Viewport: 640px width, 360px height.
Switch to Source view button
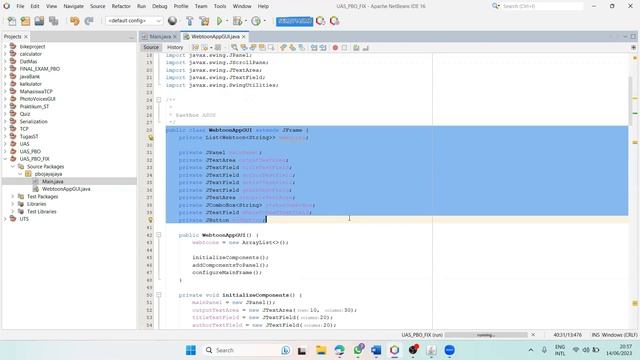point(151,47)
